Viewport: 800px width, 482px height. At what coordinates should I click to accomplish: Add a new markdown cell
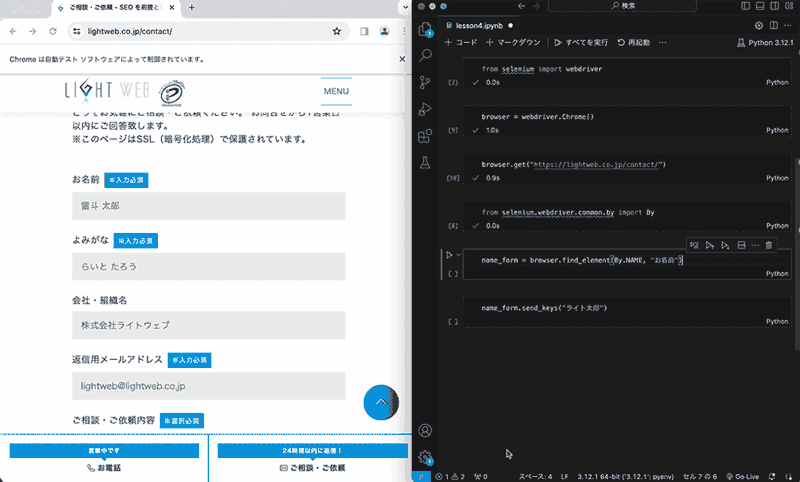(x=513, y=42)
